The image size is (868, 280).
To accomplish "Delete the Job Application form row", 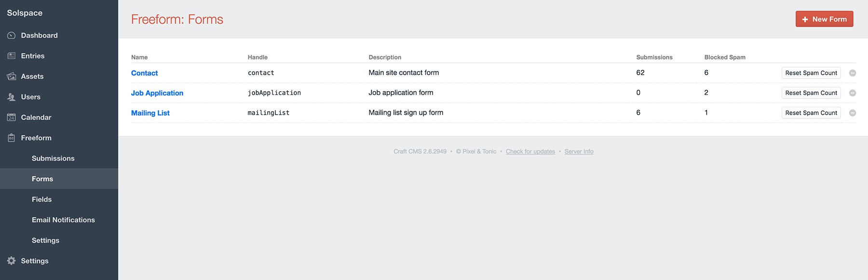I will [x=853, y=93].
